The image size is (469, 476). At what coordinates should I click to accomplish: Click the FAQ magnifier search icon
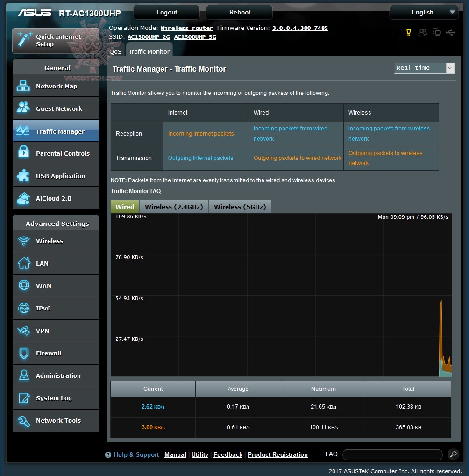click(x=453, y=454)
